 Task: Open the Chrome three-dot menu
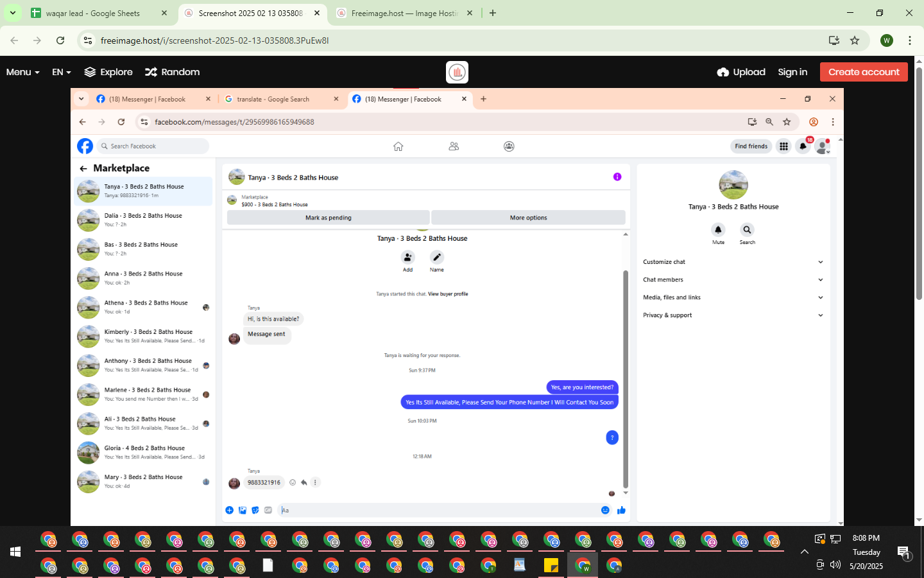pyautogui.click(x=910, y=40)
